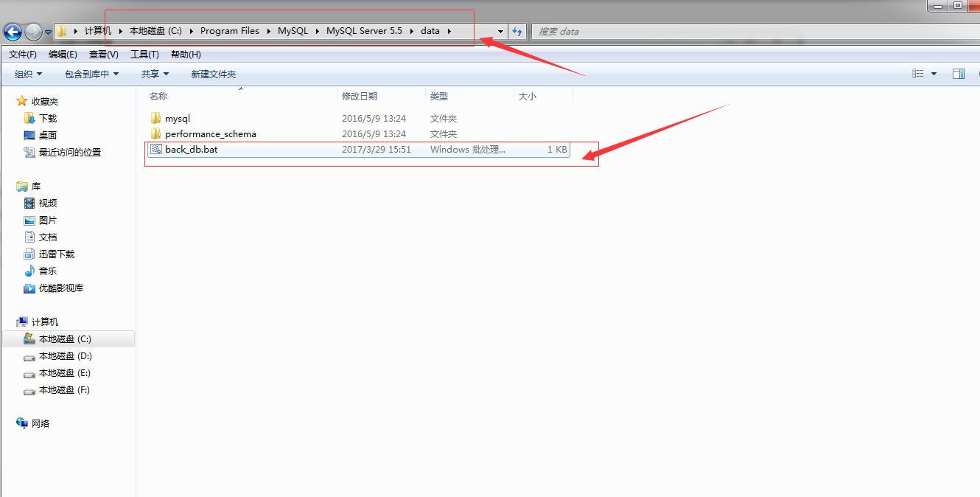Open the address bar history dropdown
The image size is (980, 497).
(x=501, y=32)
